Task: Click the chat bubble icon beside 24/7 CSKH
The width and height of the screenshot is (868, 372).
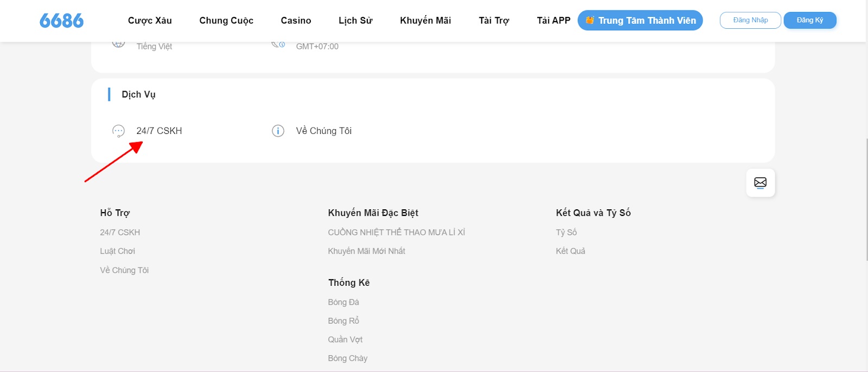Action: [118, 131]
